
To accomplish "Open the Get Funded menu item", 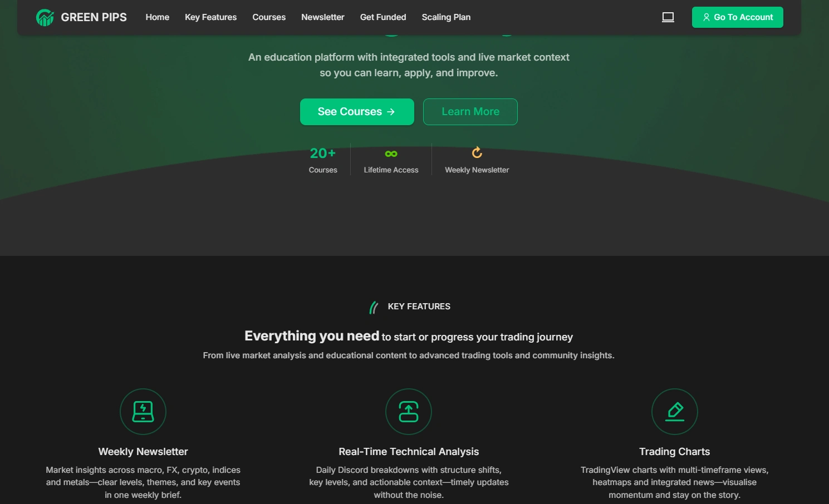I will (x=383, y=17).
